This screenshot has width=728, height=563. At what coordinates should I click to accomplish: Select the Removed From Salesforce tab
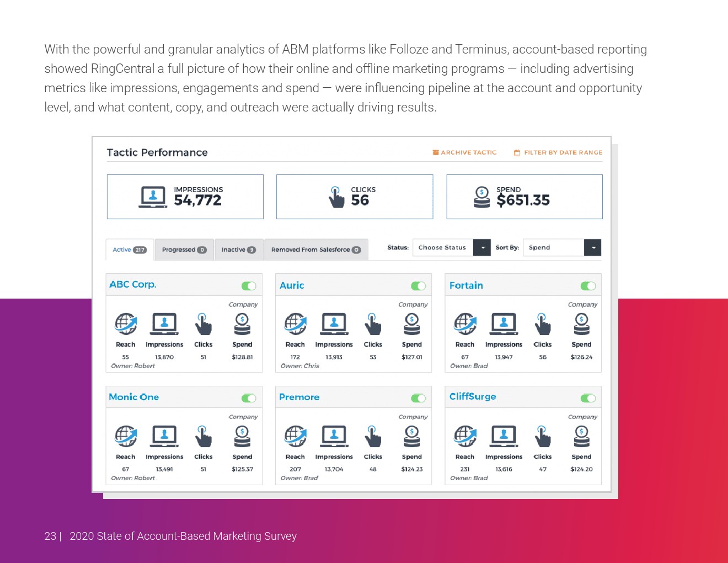click(x=315, y=250)
